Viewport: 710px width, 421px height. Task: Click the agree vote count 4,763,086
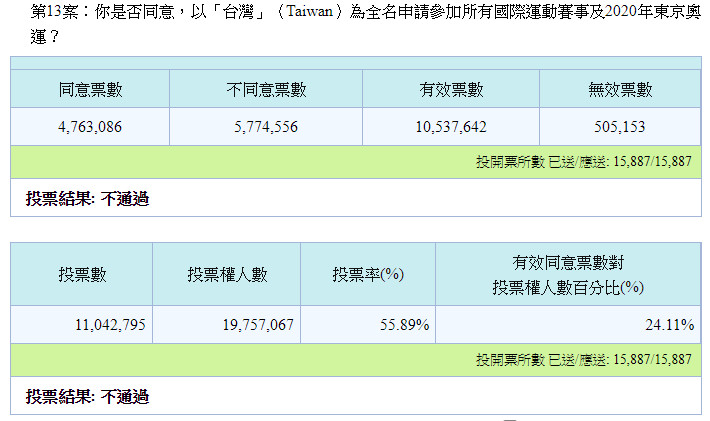point(90,127)
